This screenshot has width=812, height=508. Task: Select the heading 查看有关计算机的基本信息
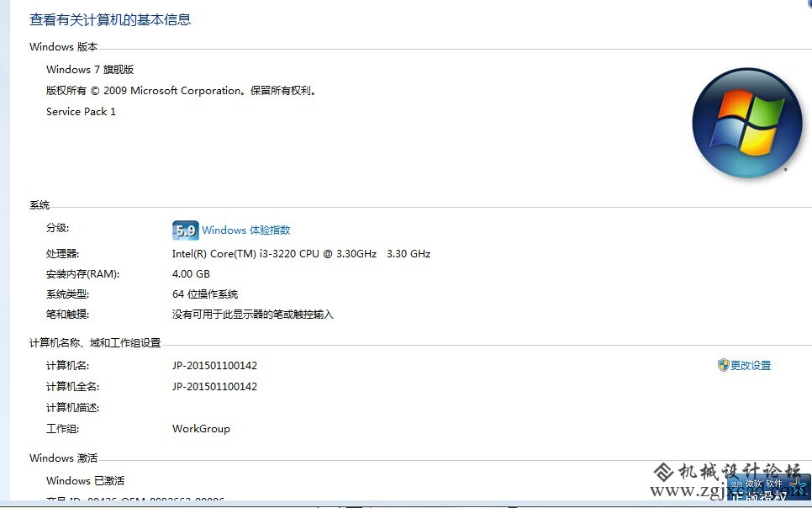(110, 19)
